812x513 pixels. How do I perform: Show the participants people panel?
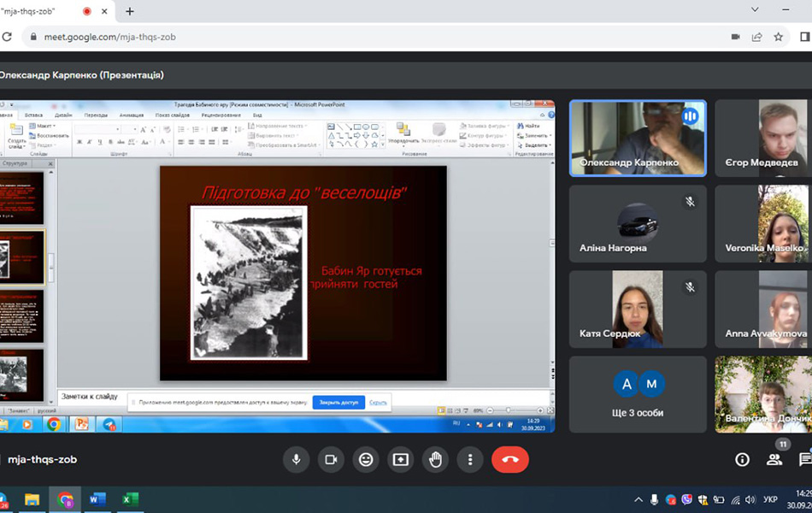click(x=774, y=460)
